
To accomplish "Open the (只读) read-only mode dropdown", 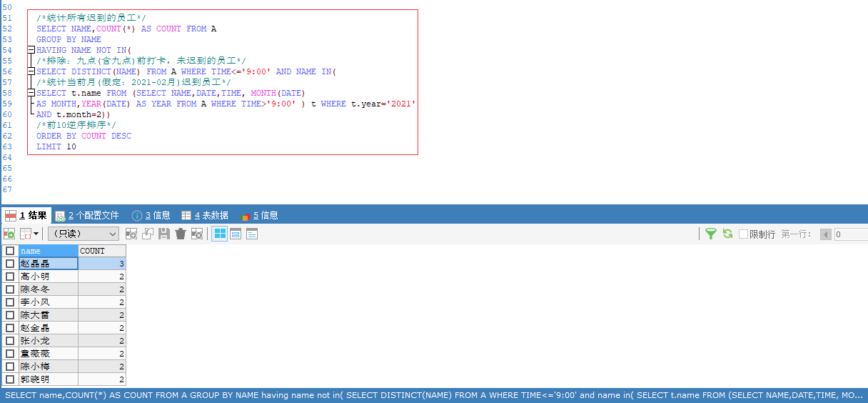I will [x=84, y=234].
